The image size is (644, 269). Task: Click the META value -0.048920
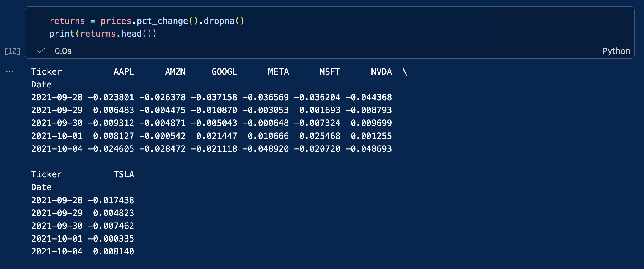[x=266, y=149]
